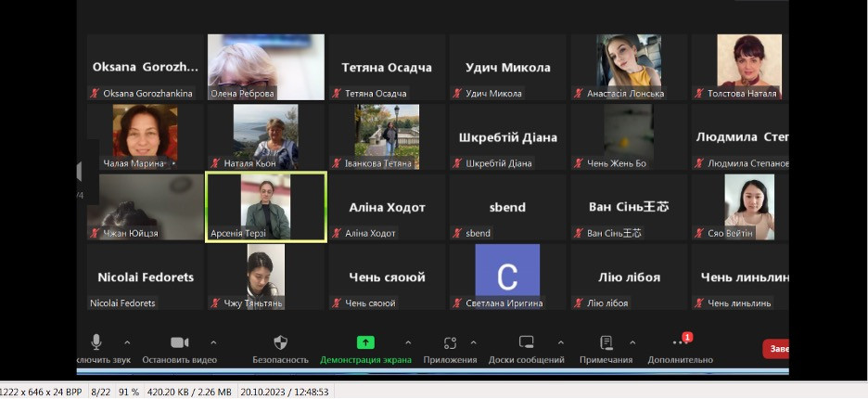Open the Дополнительно more options icon
The image size is (868, 399).
[x=680, y=342]
